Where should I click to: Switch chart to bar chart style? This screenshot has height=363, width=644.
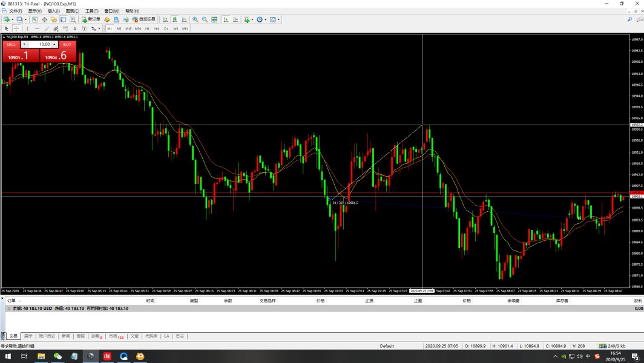(165, 19)
